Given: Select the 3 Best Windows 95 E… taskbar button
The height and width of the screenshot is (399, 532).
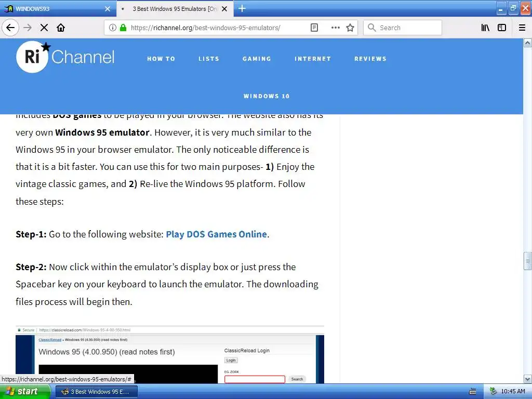Looking at the screenshot, I should [96, 392].
